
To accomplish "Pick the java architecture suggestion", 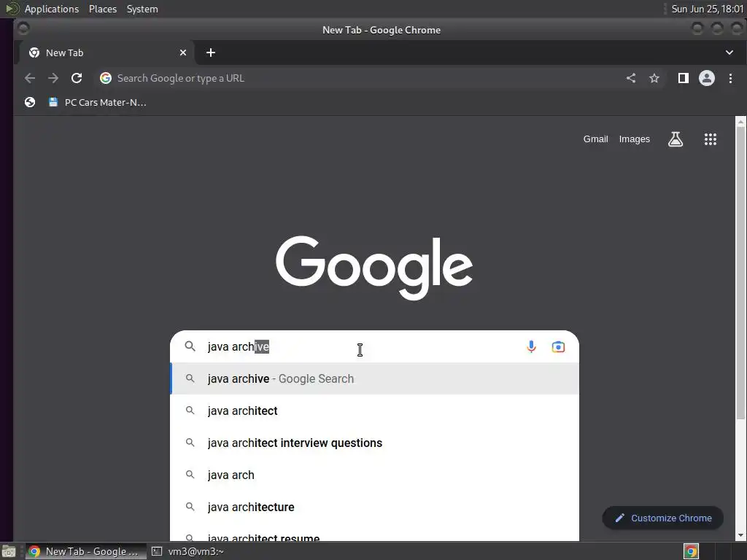I will (x=375, y=507).
